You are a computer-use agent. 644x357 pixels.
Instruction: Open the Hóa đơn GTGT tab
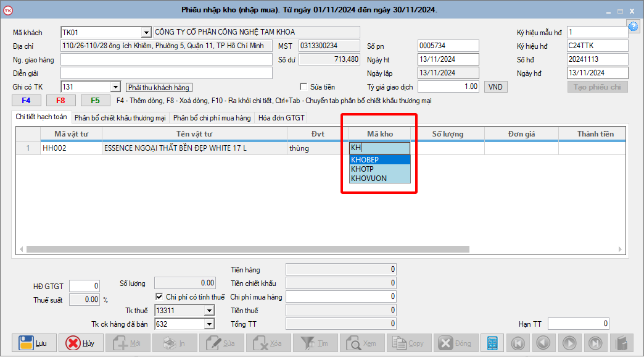281,118
